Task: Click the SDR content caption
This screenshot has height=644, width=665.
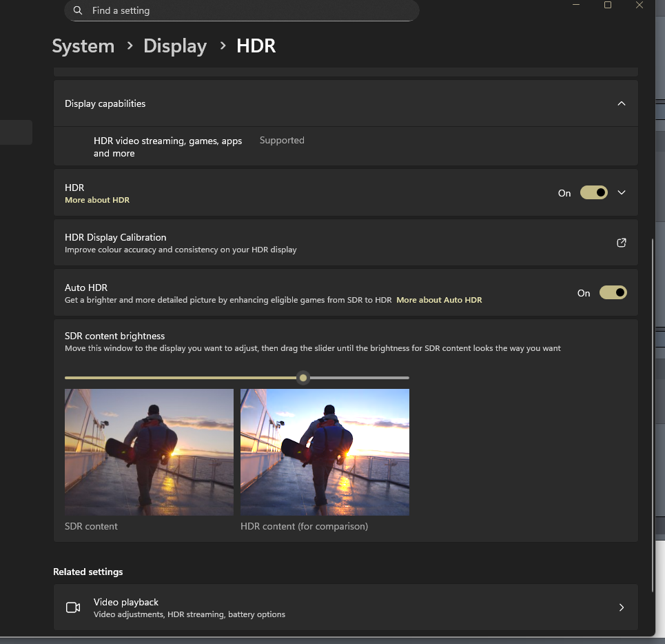Action: click(x=91, y=526)
